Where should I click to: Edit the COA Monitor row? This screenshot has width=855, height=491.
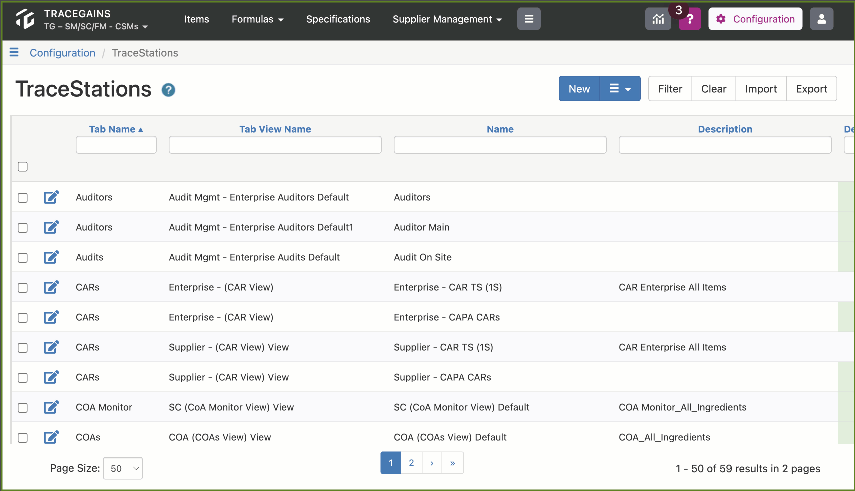coord(51,407)
